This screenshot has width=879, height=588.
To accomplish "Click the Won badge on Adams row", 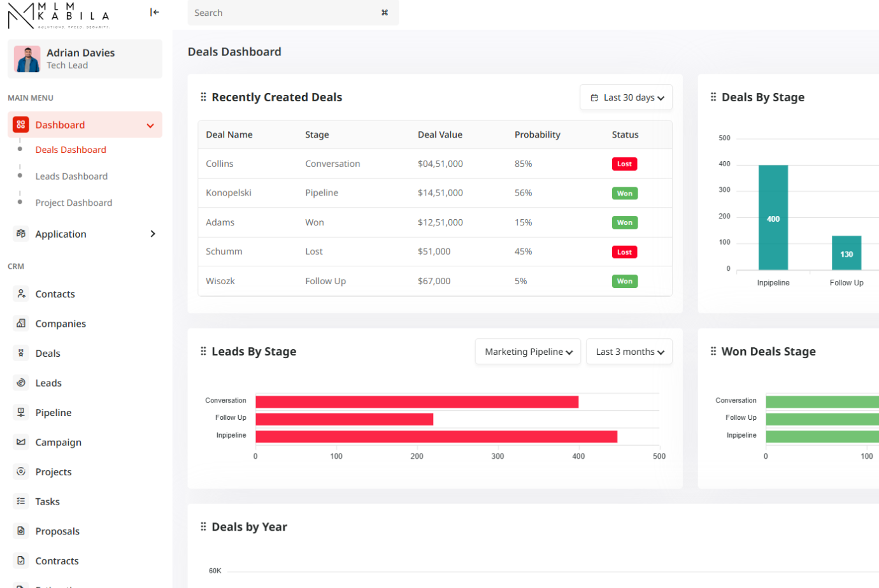I will click(x=625, y=222).
